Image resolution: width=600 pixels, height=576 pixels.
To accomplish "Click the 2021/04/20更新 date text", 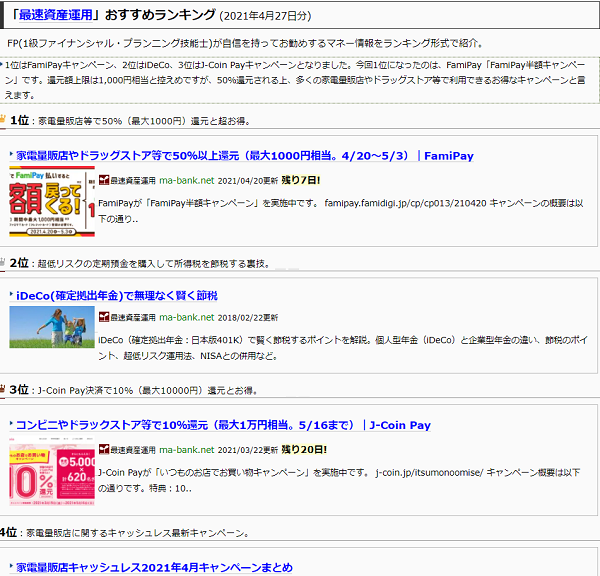I will [248, 181].
